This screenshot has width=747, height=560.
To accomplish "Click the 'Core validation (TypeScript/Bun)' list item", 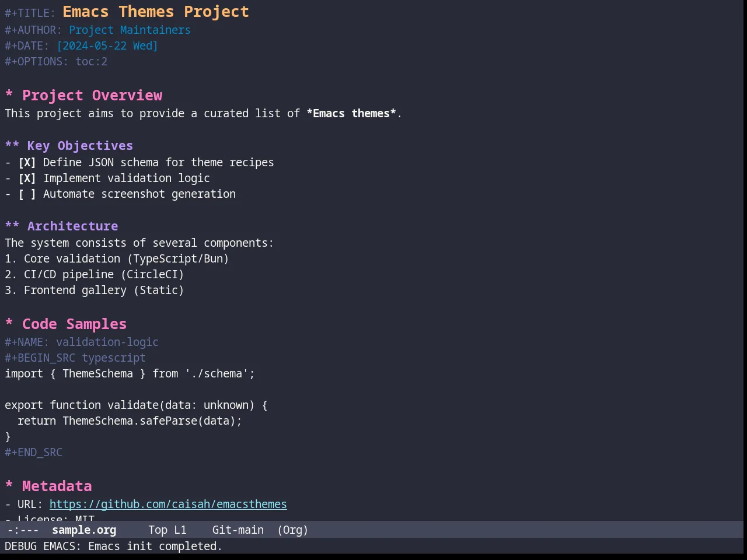I will (126, 258).
